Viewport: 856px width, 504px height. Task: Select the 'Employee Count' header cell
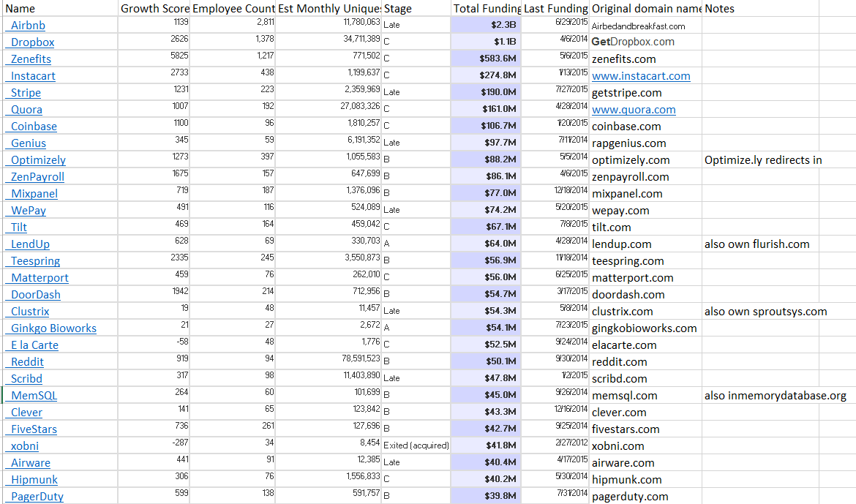(233, 8)
